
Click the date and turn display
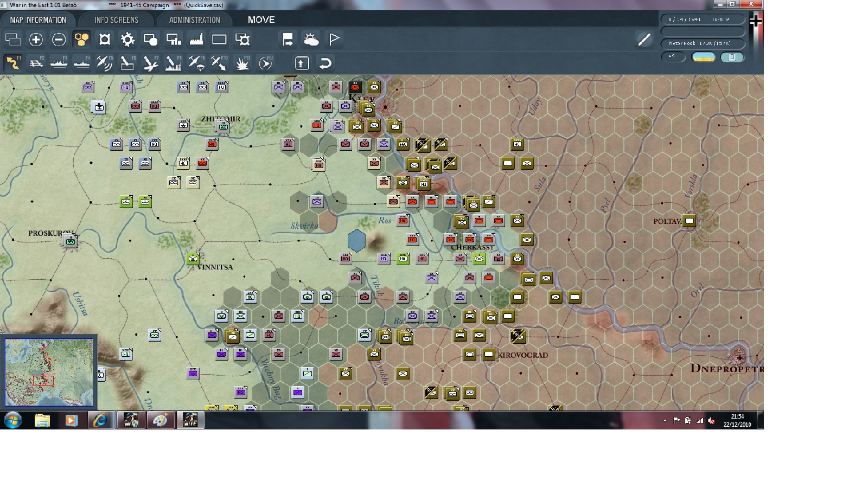point(702,20)
